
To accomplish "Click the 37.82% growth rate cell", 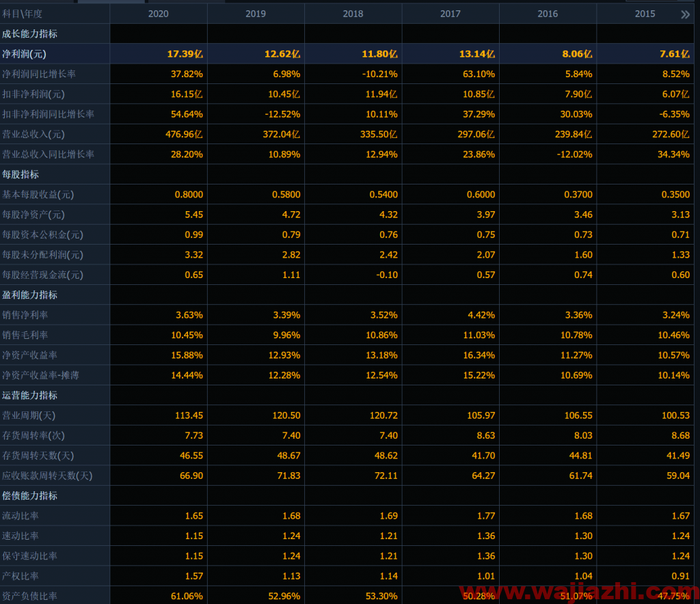I will pos(187,74).
